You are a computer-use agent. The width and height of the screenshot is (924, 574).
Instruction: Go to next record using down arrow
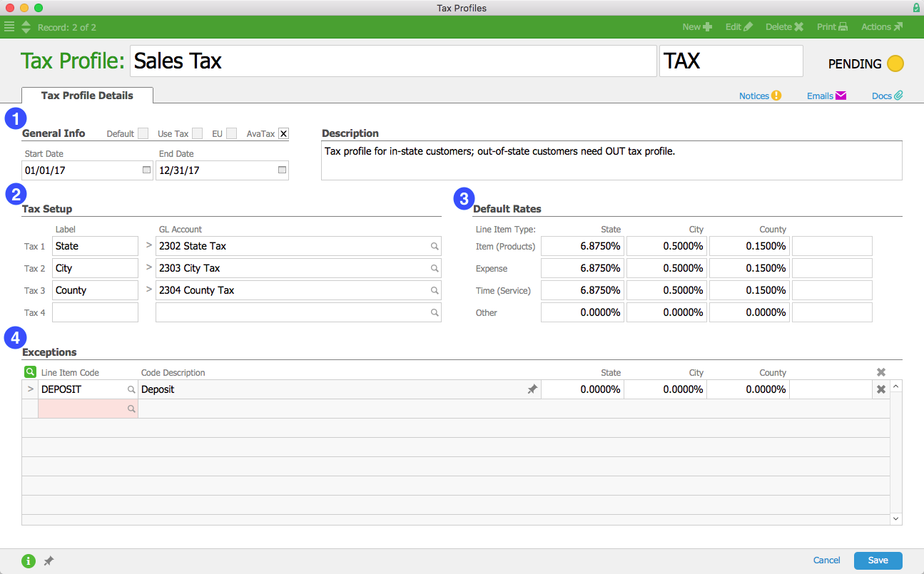pos(26,31)
